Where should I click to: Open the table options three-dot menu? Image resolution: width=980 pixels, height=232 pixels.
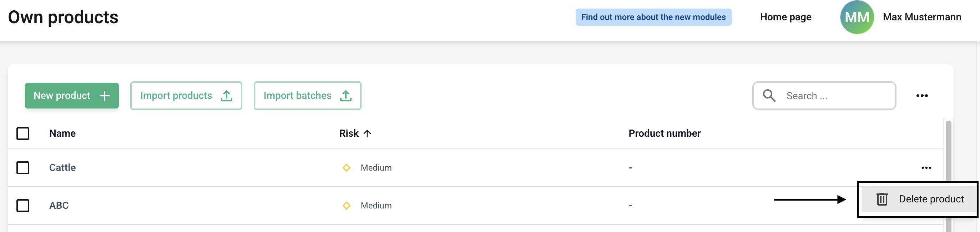coord(922,95)
